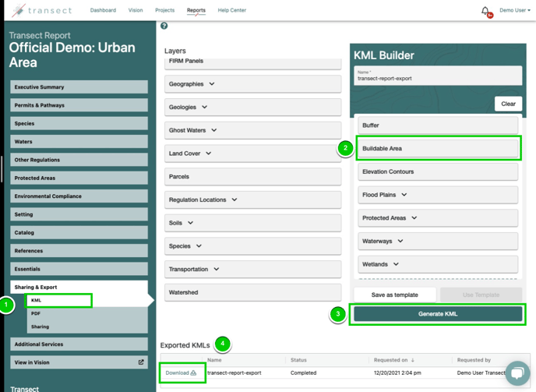Open the References section
The height and width of the screenshot is (392, 536).
(79, 251)
